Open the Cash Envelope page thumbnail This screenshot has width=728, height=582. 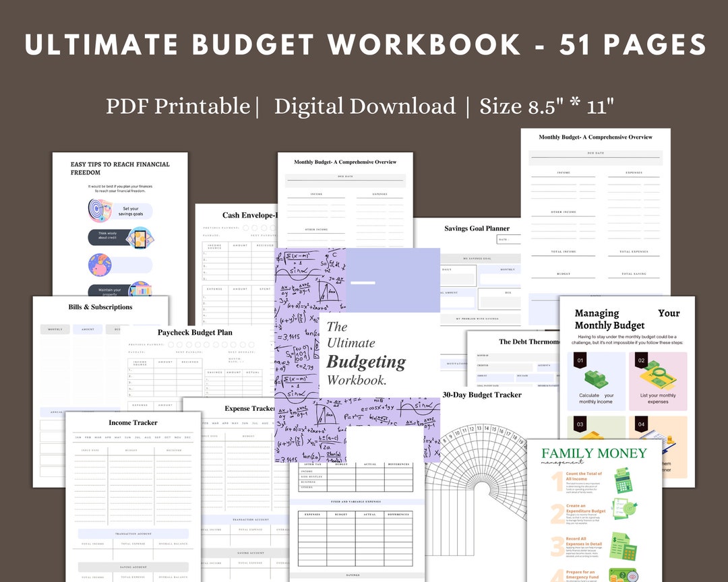coord(236,265)
